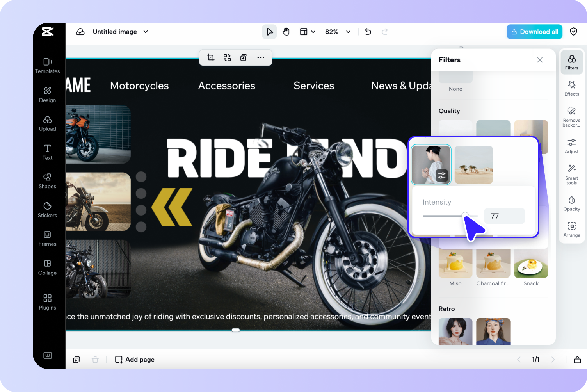Click Add page at the bottom
Viewport: 587px width, 392px height.
coord(134,359)
